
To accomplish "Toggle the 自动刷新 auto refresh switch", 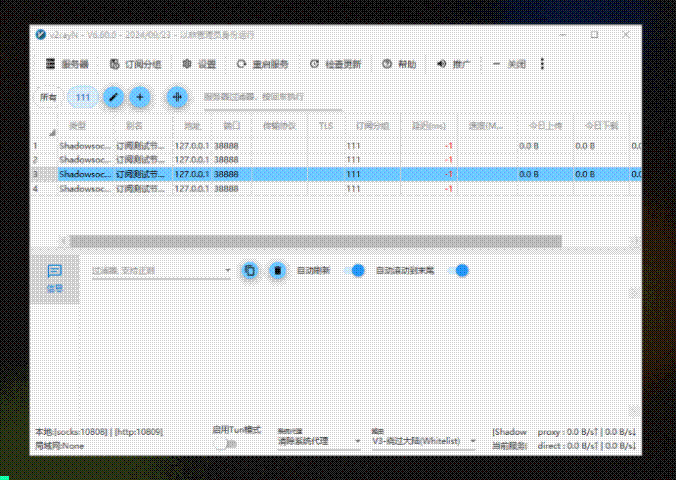I will pos(354,270).
